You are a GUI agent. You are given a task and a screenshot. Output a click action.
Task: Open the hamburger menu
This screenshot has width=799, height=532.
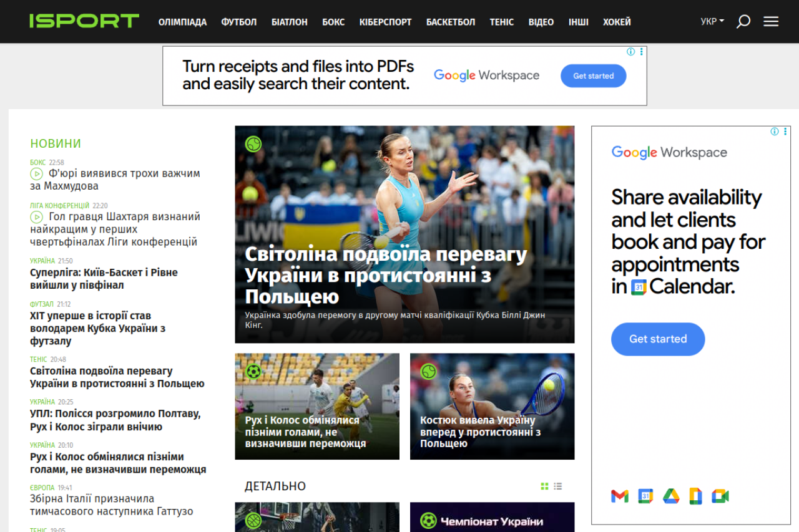click(771, 22)
